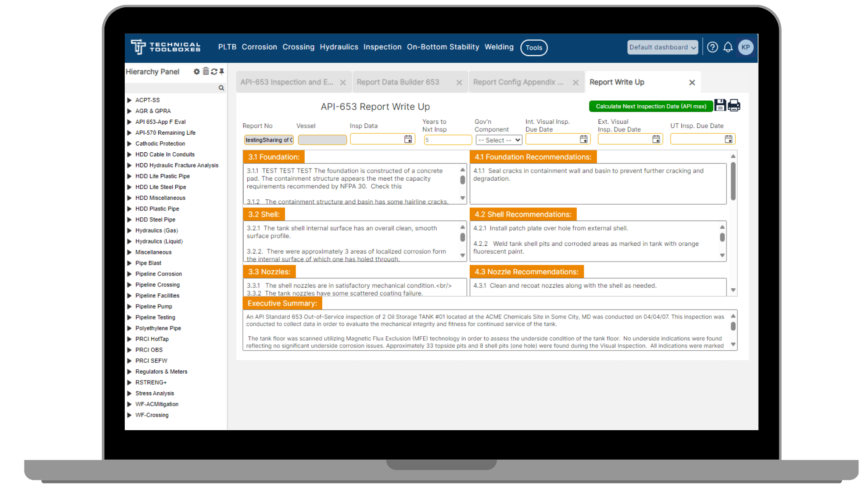Click the Hierarchy Panel trash icon

[206, 71]
